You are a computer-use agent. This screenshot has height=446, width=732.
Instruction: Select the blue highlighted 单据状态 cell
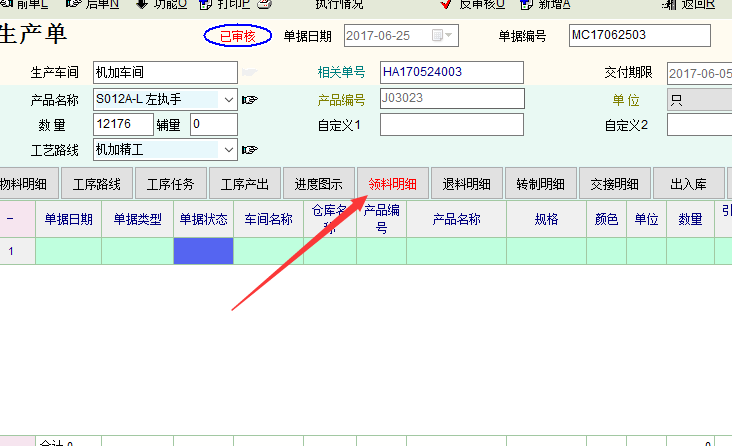coord(203,251)
